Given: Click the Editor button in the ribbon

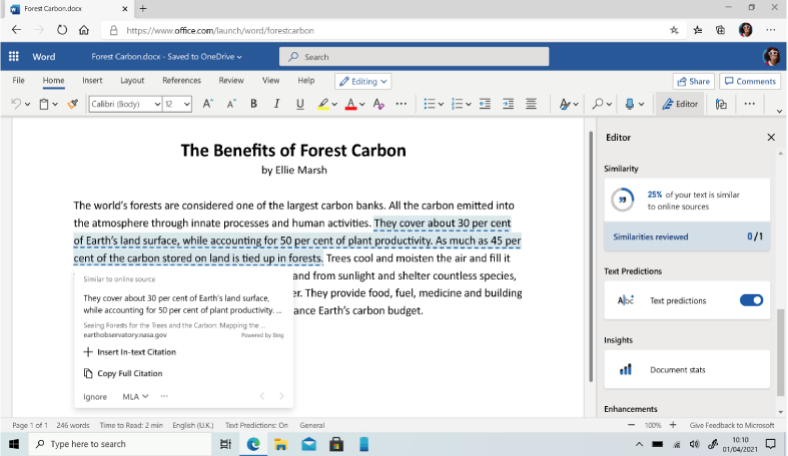Looking at the screenshot, I should [x=680, y=104].
